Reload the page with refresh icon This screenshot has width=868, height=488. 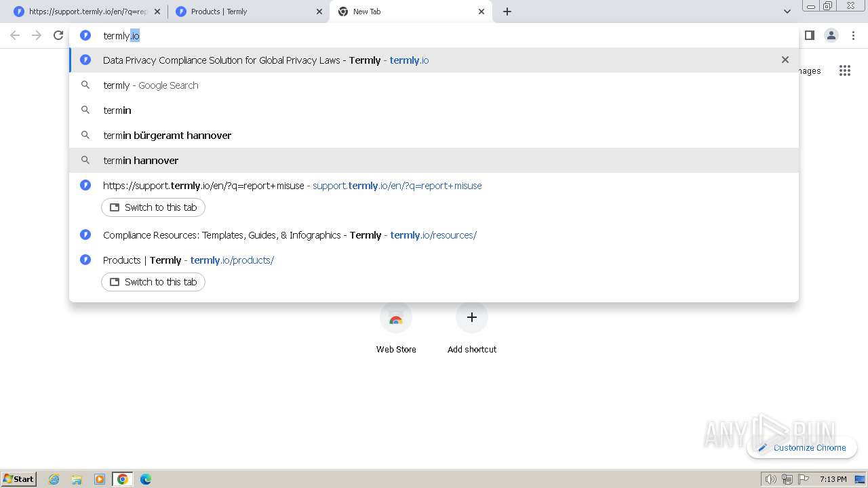click(x=58, y=35)
